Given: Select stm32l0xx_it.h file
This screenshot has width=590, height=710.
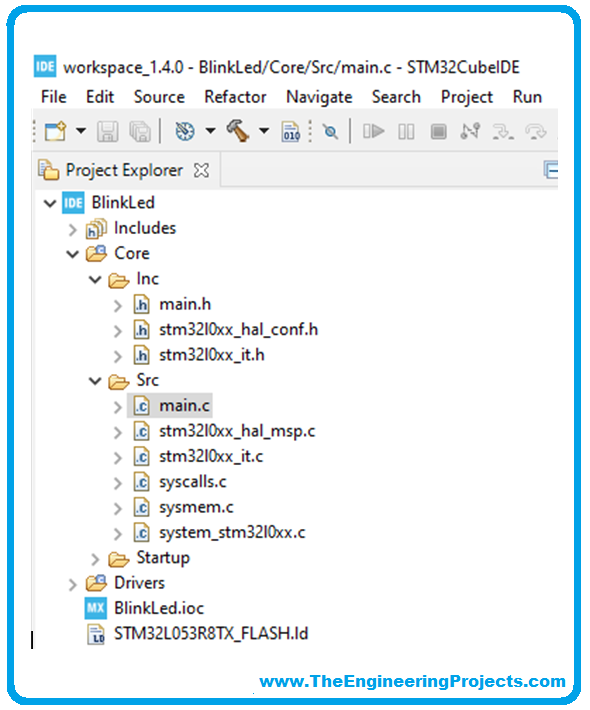Looking at the screenshot, I should [x=211, y=355].
